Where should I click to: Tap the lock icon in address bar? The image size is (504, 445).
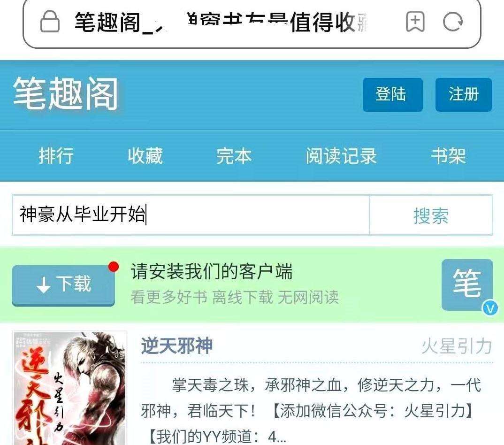click(x=50, y=22)
